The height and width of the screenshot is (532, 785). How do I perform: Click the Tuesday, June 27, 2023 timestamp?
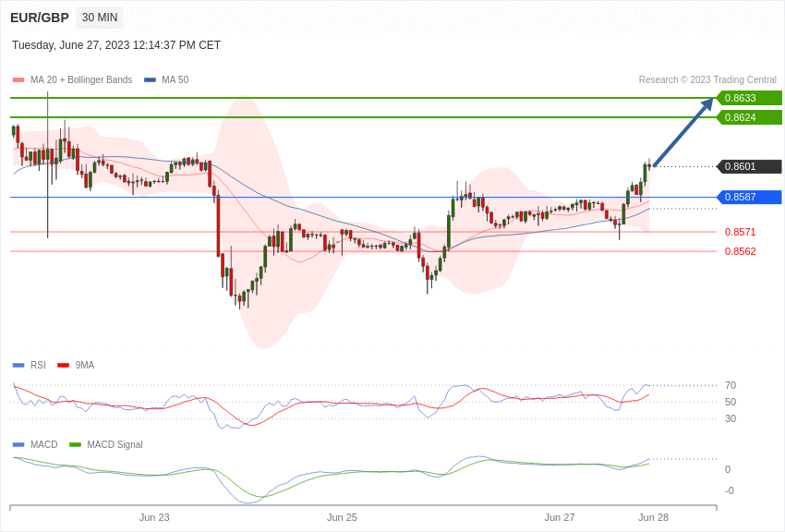coord(116,45)
